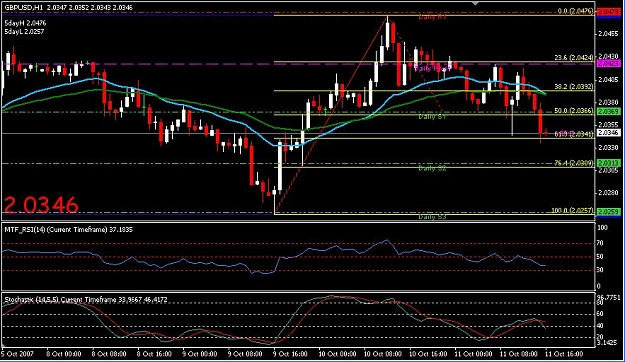Select the 96.7751 value on Stochastic scale
The width and height of the screenshot is (625, 362).
tap(608, 297)
